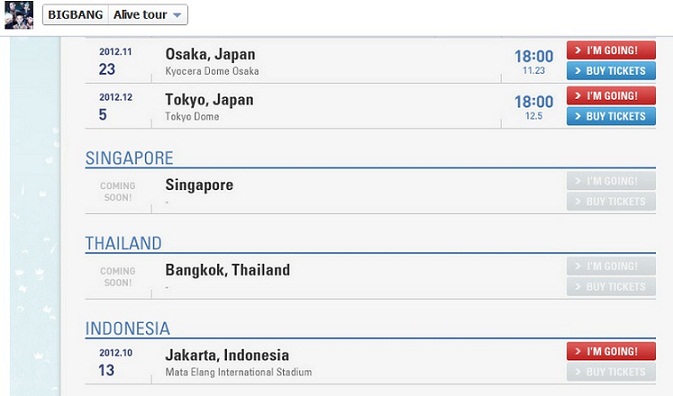This screenshot has height=396, width=673.
Task: Click the BIGBANG profile thumbnail image
Action: [x=19, y=15]
